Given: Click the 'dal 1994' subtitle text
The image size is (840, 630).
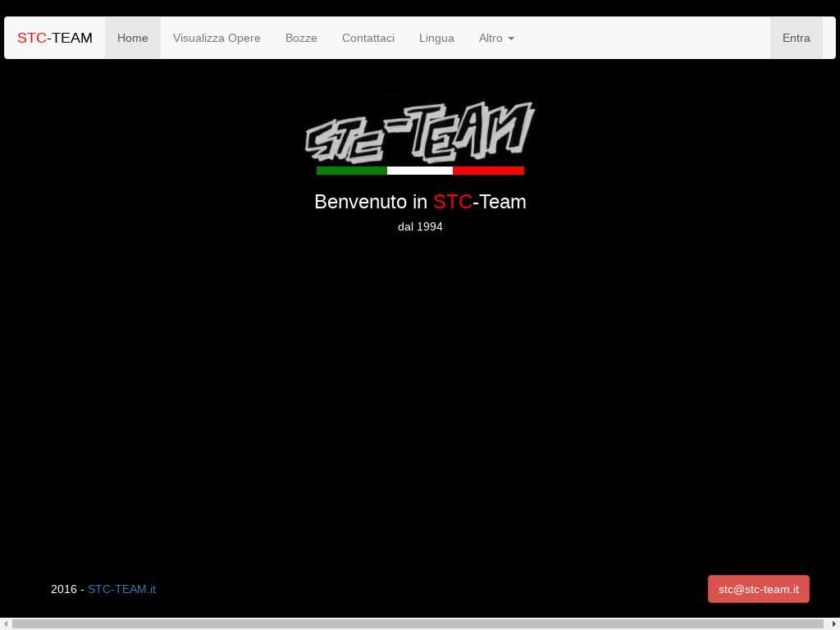Looking at the screenshot, I should pos(420,226).
